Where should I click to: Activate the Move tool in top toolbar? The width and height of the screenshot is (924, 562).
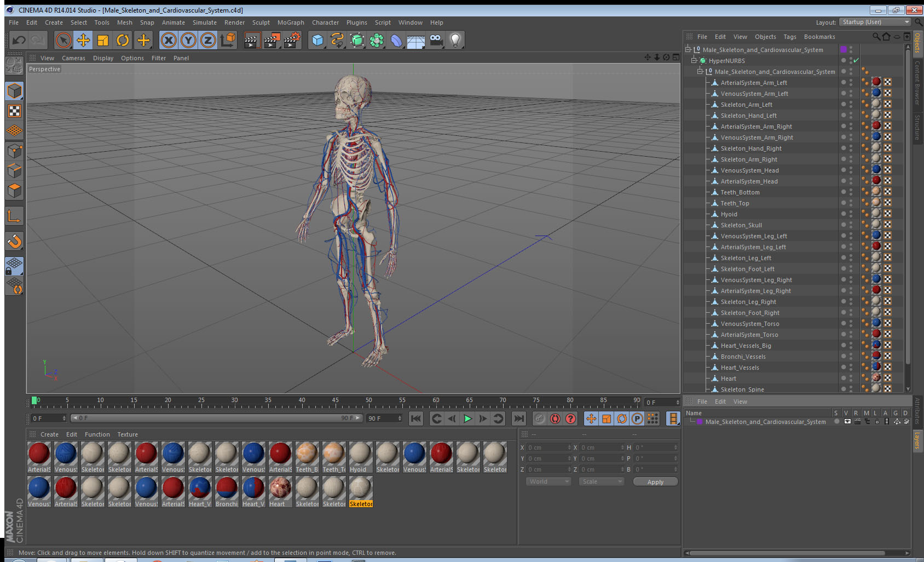83,40
